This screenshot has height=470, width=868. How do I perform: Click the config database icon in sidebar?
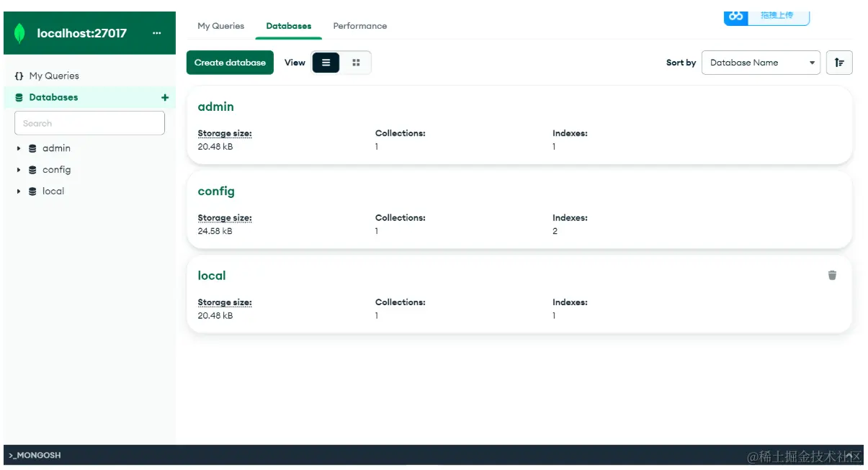tap(32, 170)
